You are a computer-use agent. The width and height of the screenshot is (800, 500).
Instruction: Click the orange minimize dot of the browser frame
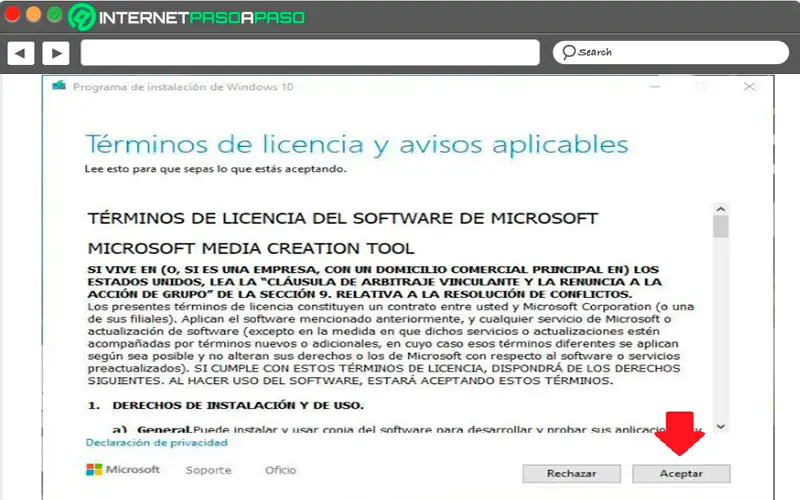pos(33,14)
